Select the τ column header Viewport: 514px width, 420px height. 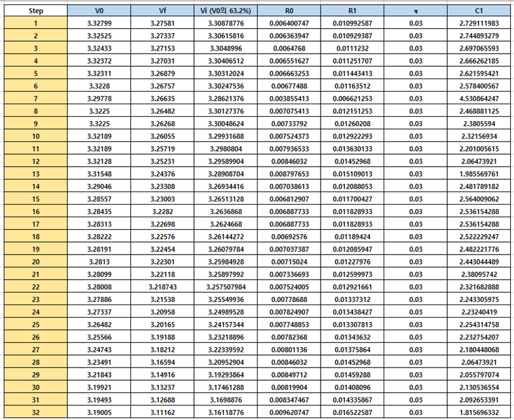point(415,11)
